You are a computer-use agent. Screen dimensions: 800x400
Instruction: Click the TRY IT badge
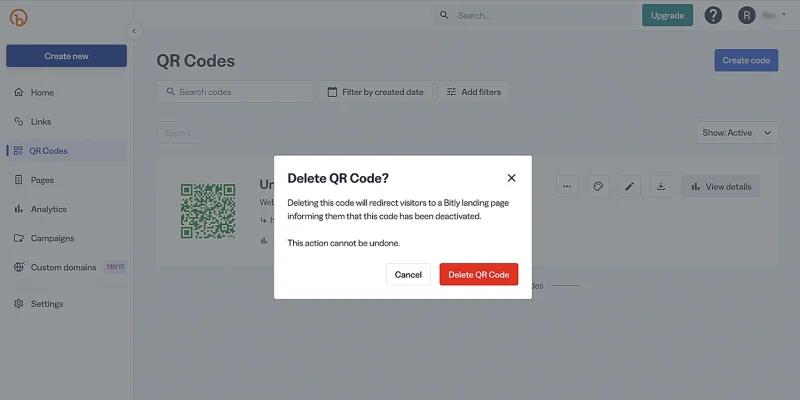(115, 267)
